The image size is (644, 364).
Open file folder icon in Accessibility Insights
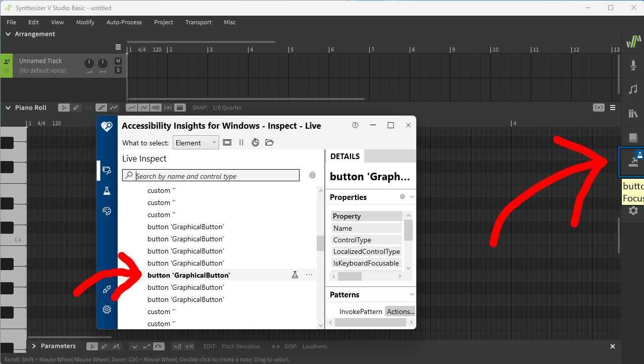point(269,142)
